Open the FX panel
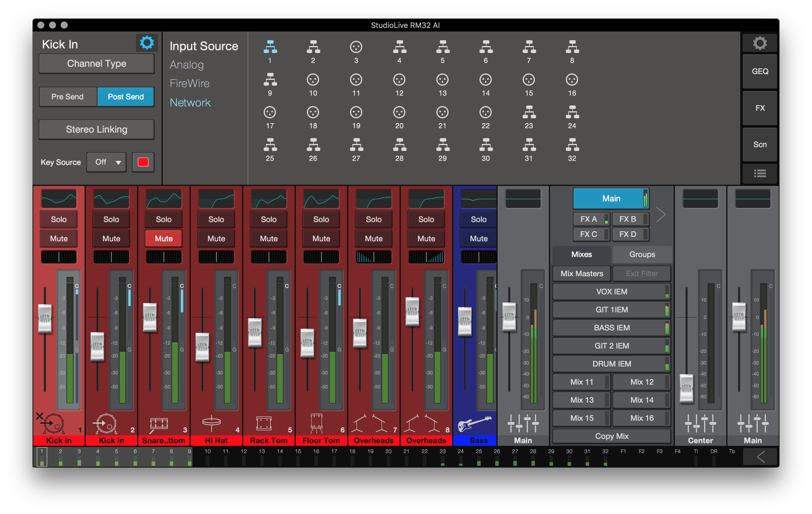 point(760,108)
